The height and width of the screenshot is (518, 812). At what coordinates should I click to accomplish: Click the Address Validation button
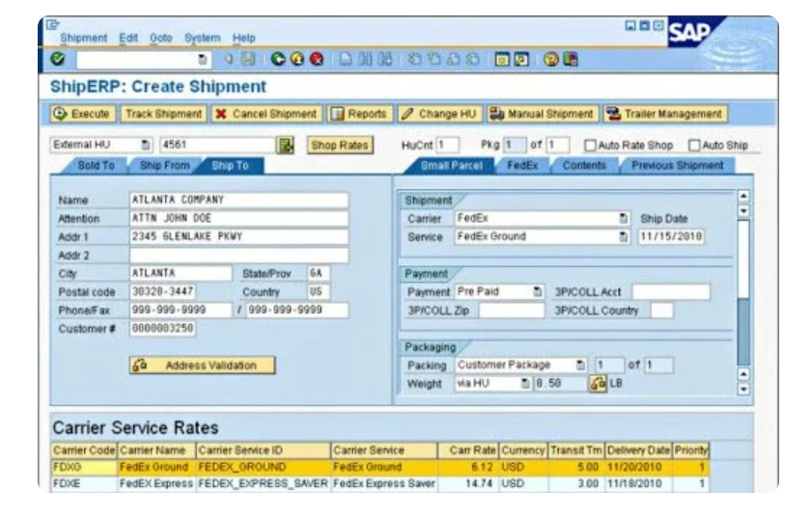tap(202, 366)
